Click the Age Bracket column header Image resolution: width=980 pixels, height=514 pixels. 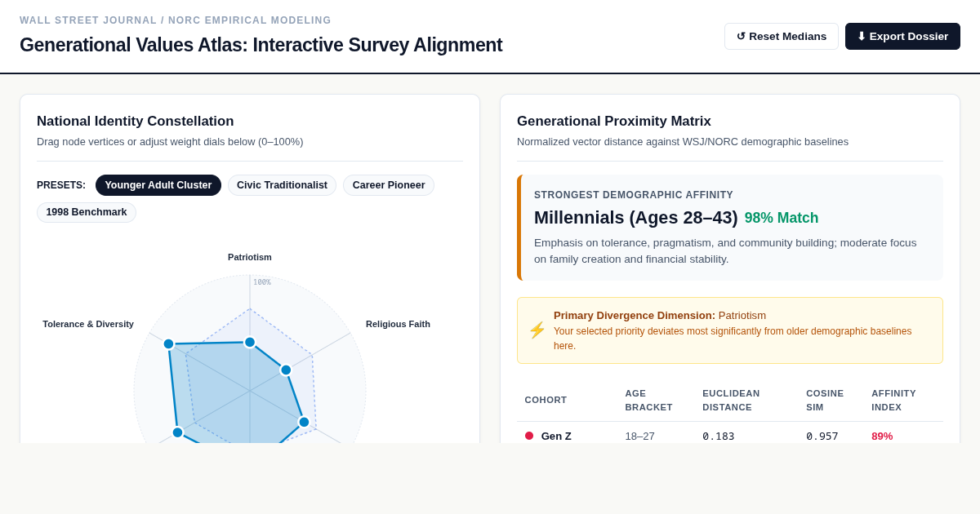(x=648, y=400)
